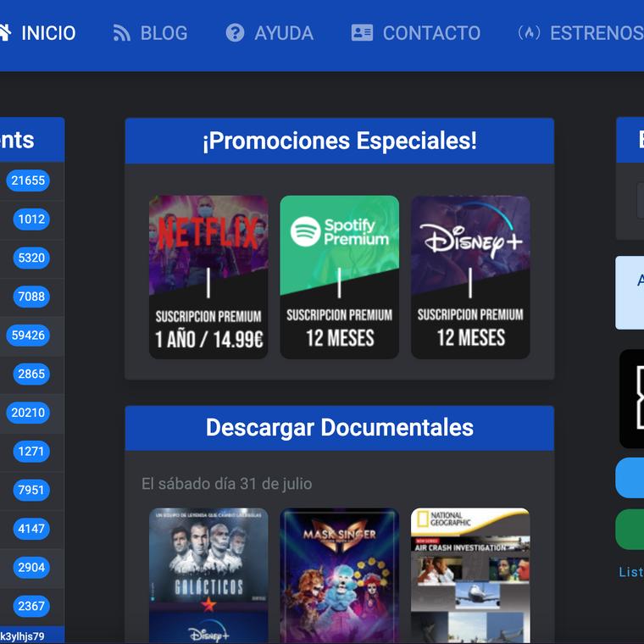Click the 59426 count badge
This screenshot has width=644, height=644.
[x=28, y=336]
